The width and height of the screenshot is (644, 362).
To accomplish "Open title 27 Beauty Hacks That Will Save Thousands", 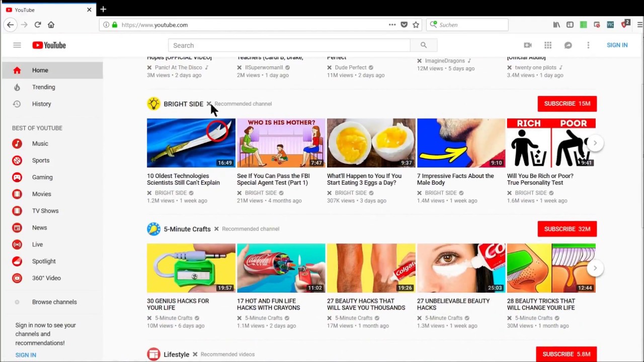I will [x=366, y=304].
